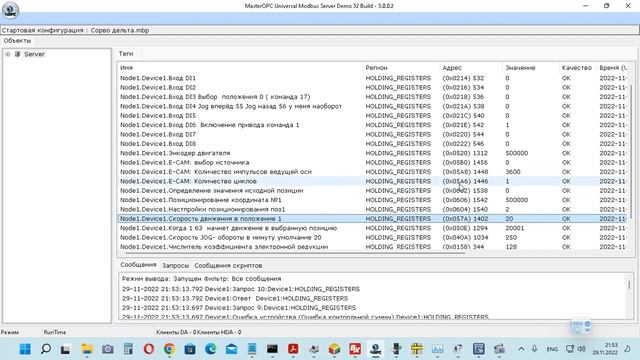Select row Node1.Device1.Энкодер двигателя
The image size is (640, 360).
[373, 153]
